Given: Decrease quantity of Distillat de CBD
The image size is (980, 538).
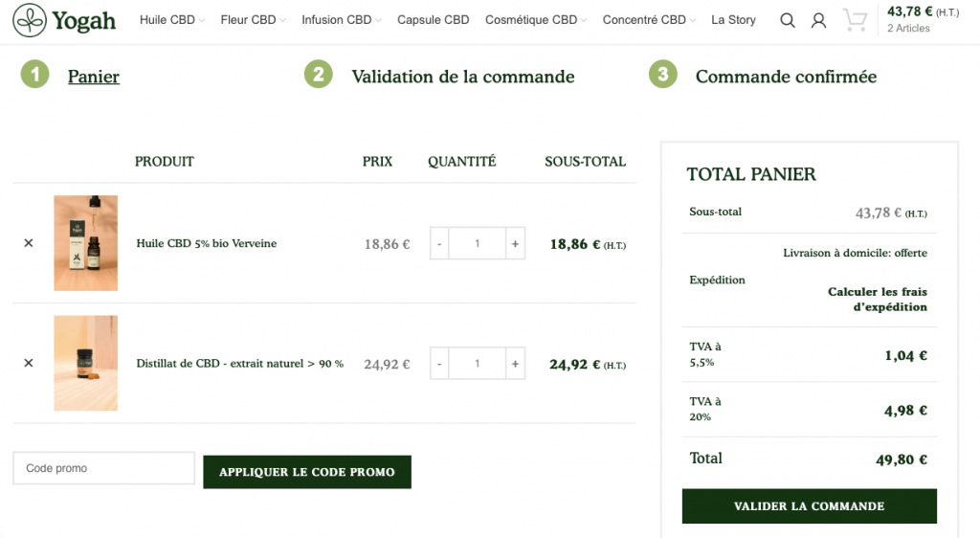Looking at the screenshot, I should tap(439, 364).
